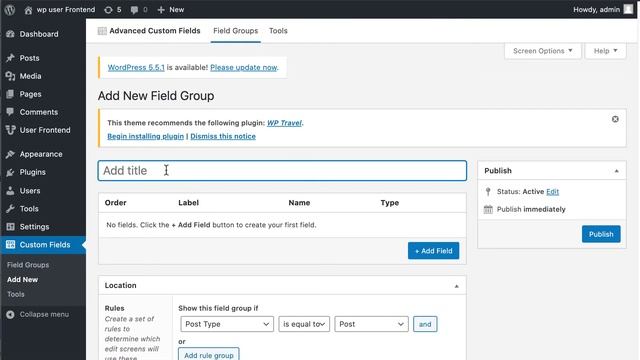Screen dimensions: 640x360
Task: Open the comments bubble in admin bar
Action: [x=134, y=10]
